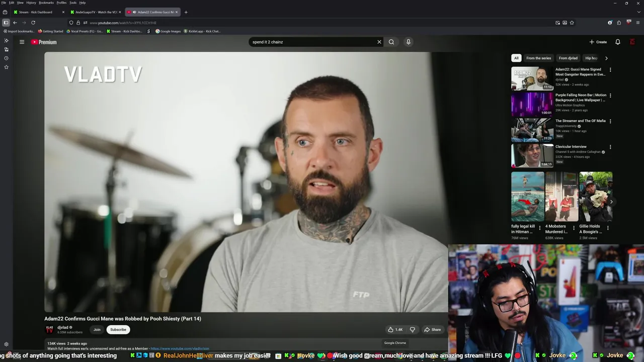The image size is (644, 362).
Task: Close the AndeGuapoTV tab
Action: [120, 12]
